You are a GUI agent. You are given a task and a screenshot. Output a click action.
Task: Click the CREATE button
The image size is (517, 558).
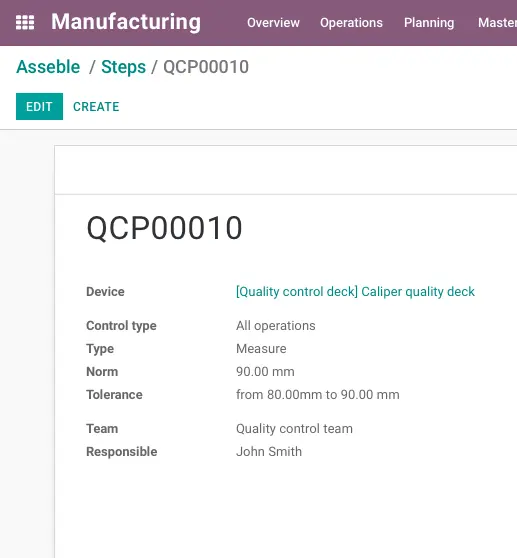coord(96,107)
